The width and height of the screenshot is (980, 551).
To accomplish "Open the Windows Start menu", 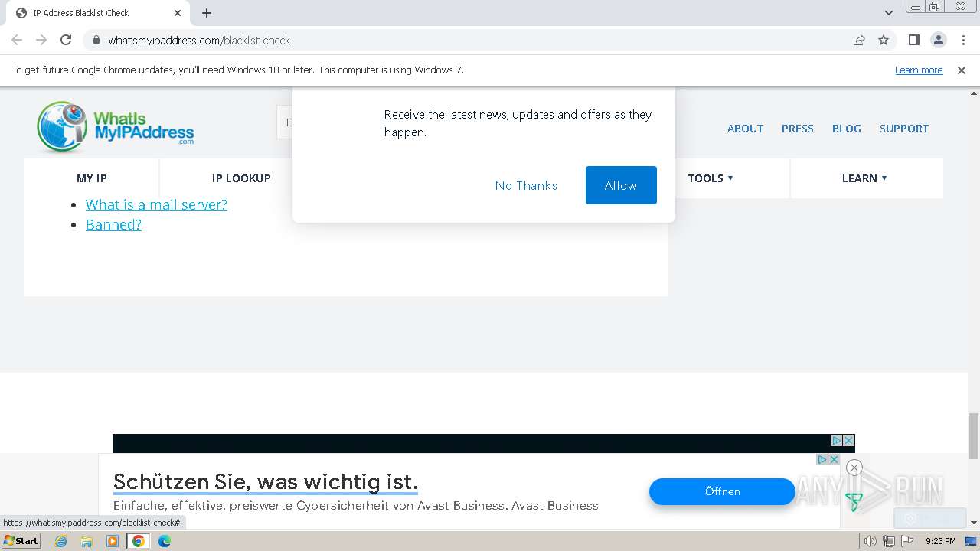I will click(x=21, y=540).
